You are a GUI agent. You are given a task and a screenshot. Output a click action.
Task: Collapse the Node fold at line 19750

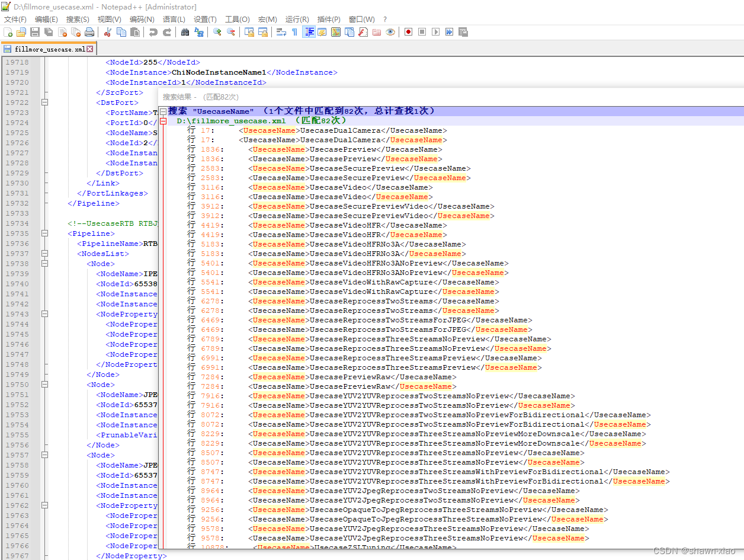(x=44, y=385)
